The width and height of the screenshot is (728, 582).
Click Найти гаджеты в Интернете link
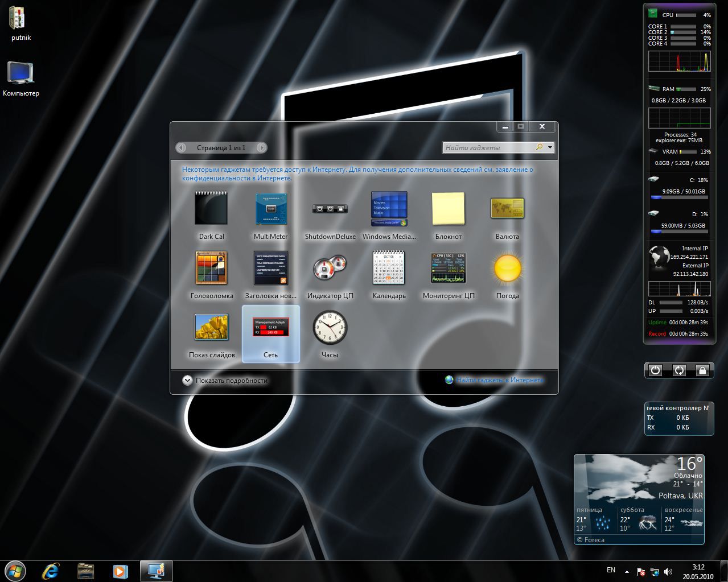click(x=499, y=380)
